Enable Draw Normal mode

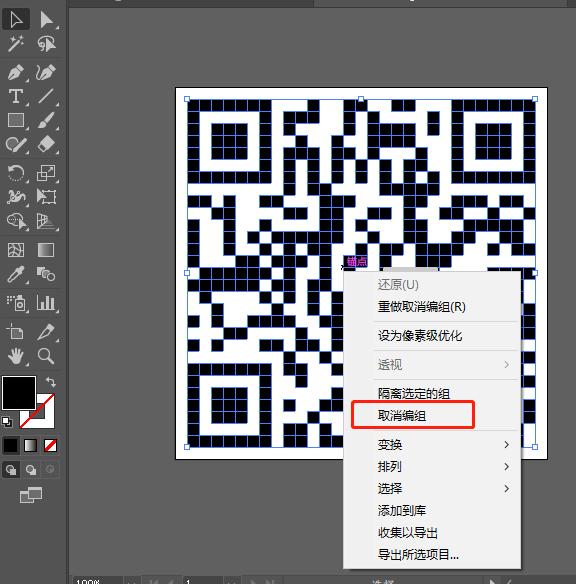coord(11,470)
